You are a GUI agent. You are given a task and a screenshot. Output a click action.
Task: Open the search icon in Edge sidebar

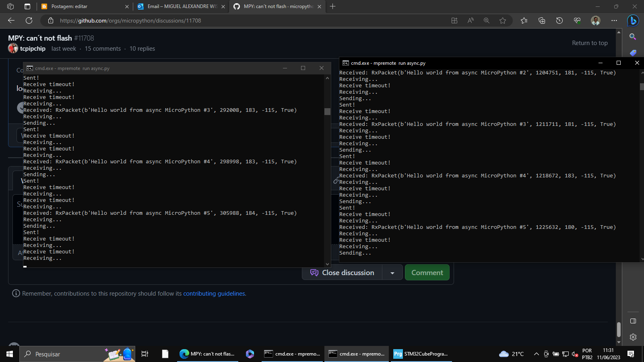click(x=633, y=36)
